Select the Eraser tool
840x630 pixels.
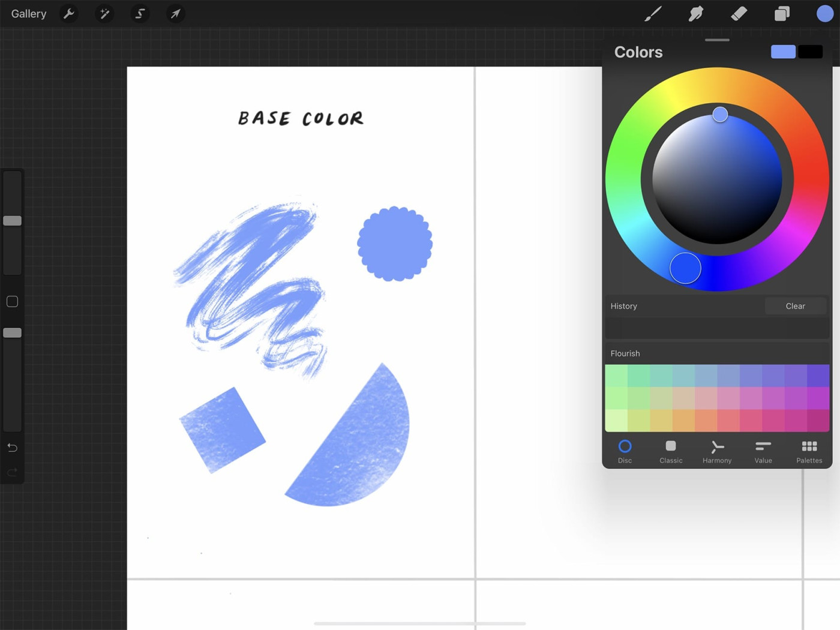click(739, 14)
